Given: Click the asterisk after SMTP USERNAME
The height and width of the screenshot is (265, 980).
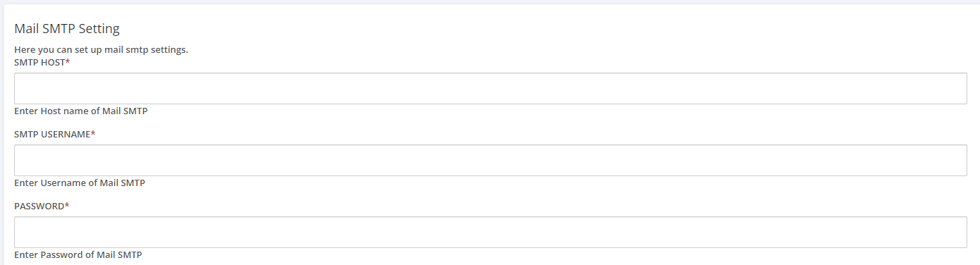Looking at the screenshot, I should (x=92, y=134).
